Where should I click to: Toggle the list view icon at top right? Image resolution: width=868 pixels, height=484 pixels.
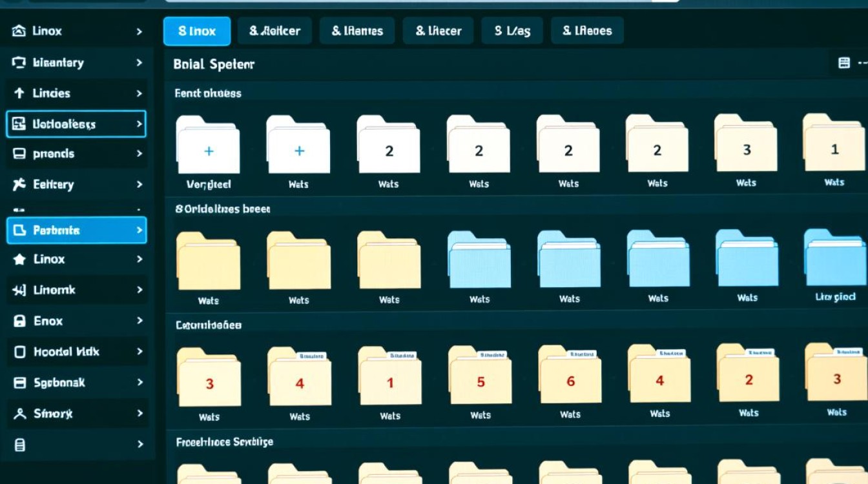click(x=843, y=63)
